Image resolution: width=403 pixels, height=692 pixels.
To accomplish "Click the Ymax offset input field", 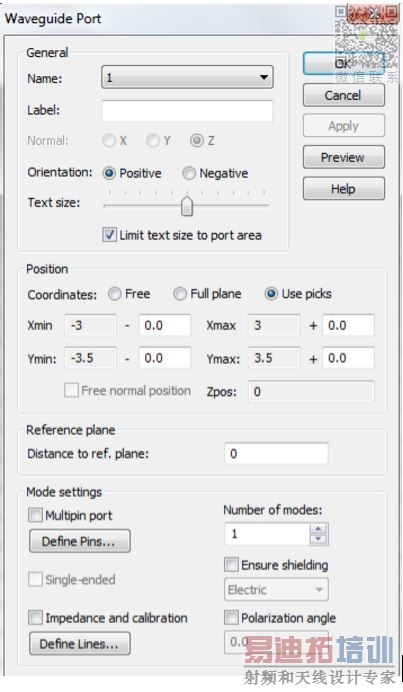I will tap(348, 358).
